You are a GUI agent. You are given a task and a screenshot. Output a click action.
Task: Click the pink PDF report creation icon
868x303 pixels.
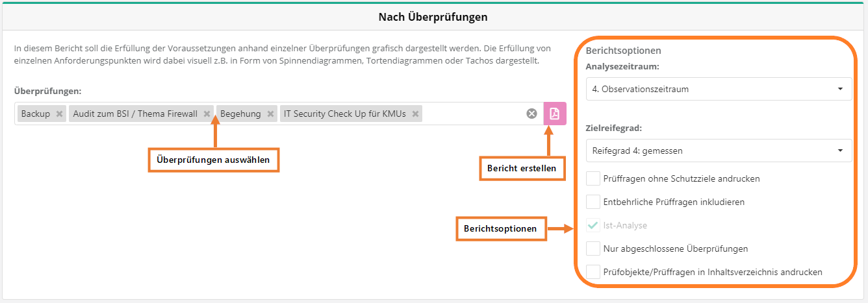click(x=554, y=114)
